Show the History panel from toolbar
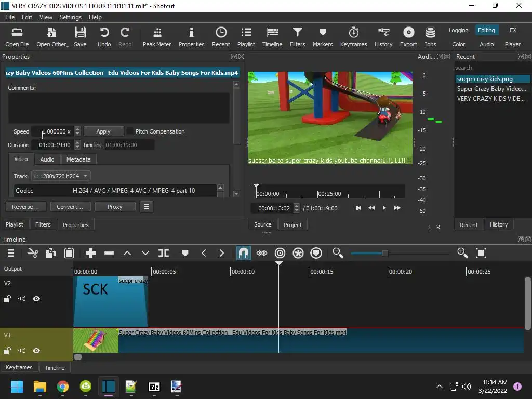 pyautogui.click(x=383, y=37)
